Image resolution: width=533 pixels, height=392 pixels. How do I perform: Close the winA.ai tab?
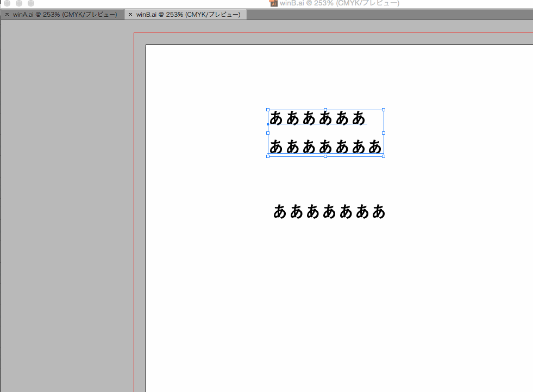pyautogui.click(x=7, y=15)
